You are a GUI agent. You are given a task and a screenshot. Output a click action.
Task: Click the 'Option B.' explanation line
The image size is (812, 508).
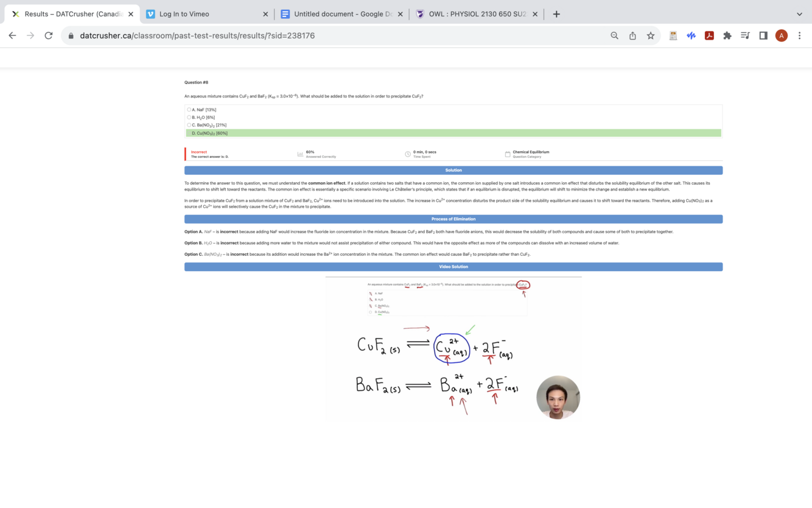[402, 243]
